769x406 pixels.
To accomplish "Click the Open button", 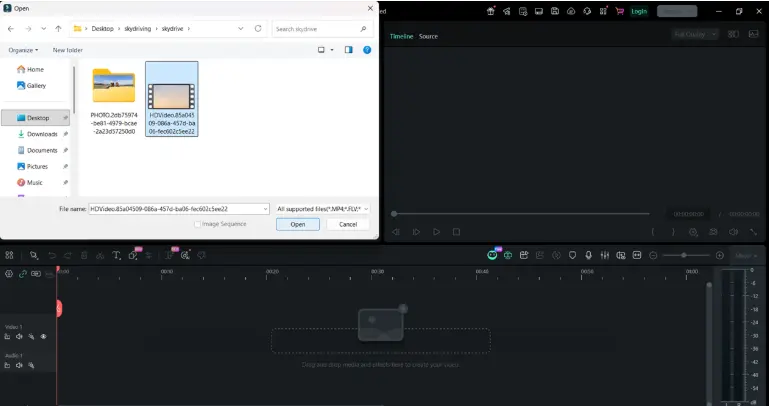I will pyautogui.click(x=298, y=224).
